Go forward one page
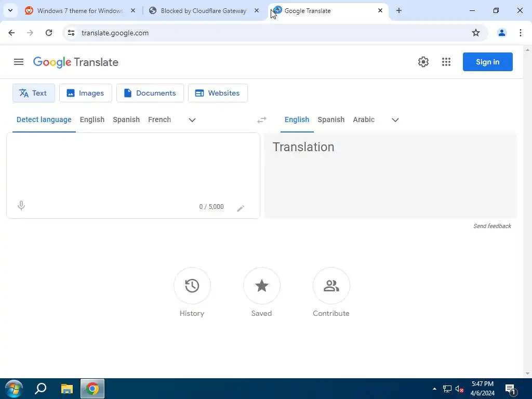This screenshot has height=399, width=532. tap(30, 33)
